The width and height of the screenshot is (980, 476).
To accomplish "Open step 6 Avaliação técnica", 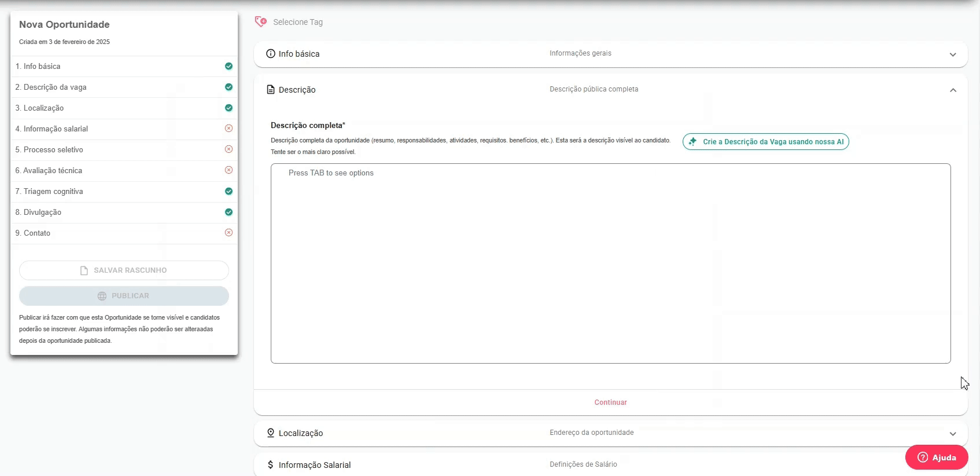I will point(53,171).
